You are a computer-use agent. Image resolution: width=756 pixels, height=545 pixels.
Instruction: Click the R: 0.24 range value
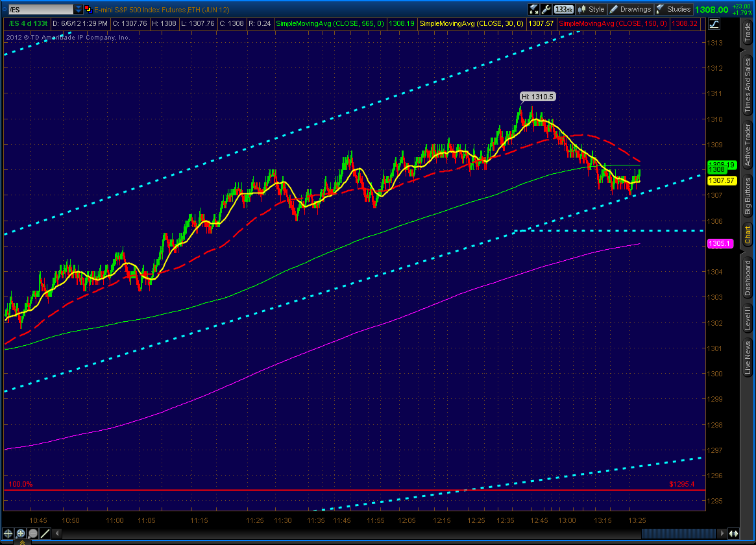point(260,23)
